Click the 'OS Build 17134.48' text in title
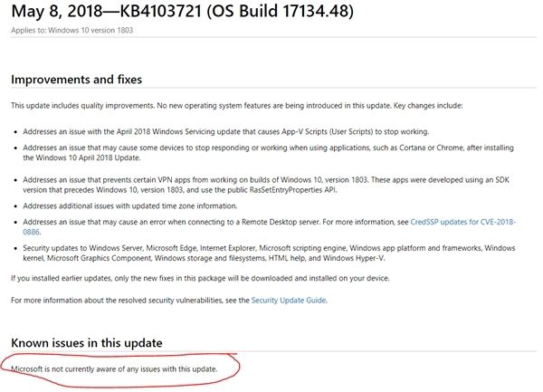The height and width of the screenshot is (392, 543). pyautogui.click(x=281, y=11)
